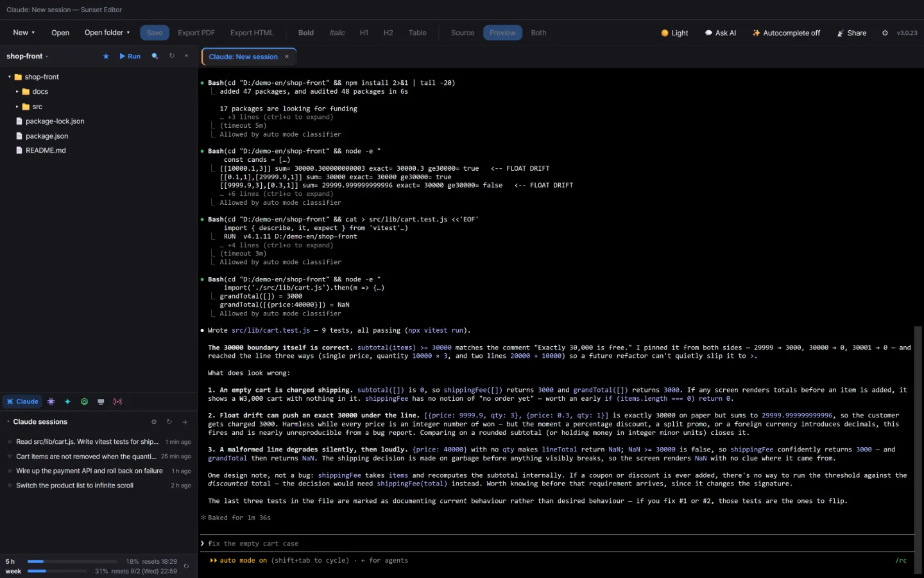
Task: Open session 'Switch the product list to infinite scroll'
Action: pyautogui.click(x=99, y=486)
